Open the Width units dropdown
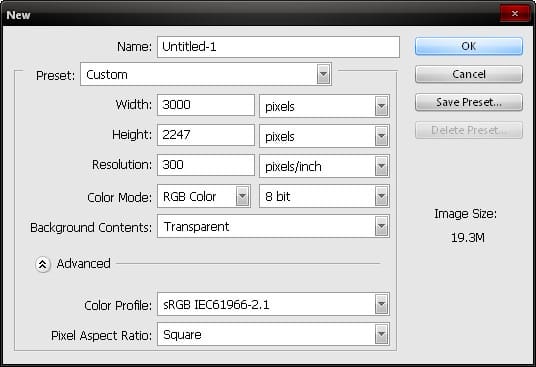536x367 pixels. [x=324, y=106]
